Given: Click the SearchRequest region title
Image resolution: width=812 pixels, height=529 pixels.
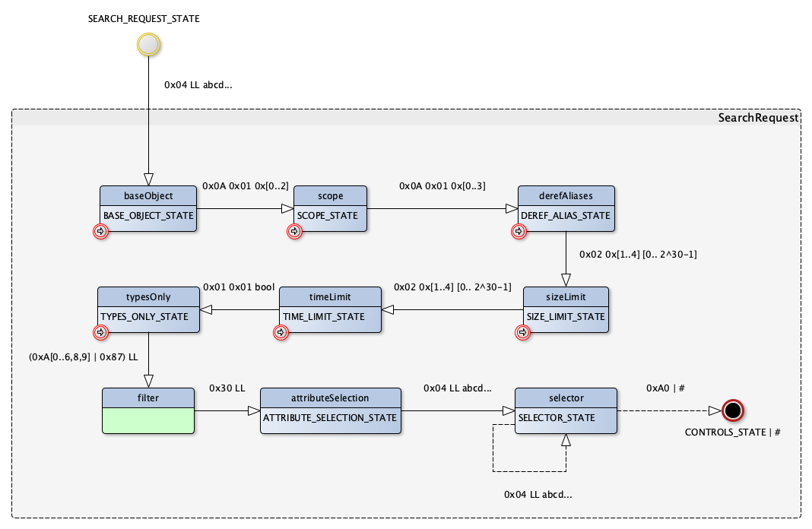Looking at the screenshot, I should pyautogui.click(x=758, y=118).
